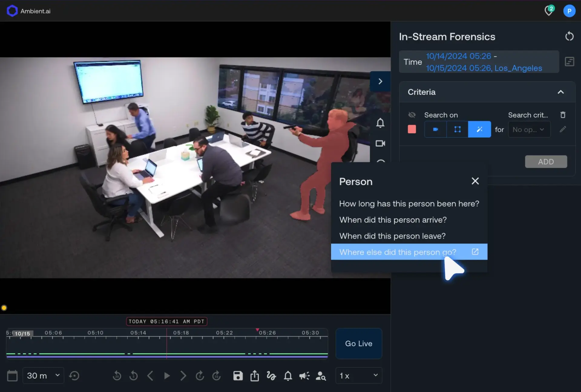Screen dimensions: 581x392
Task: Open the No op operator dropdown
Action: tap(529, 129)
